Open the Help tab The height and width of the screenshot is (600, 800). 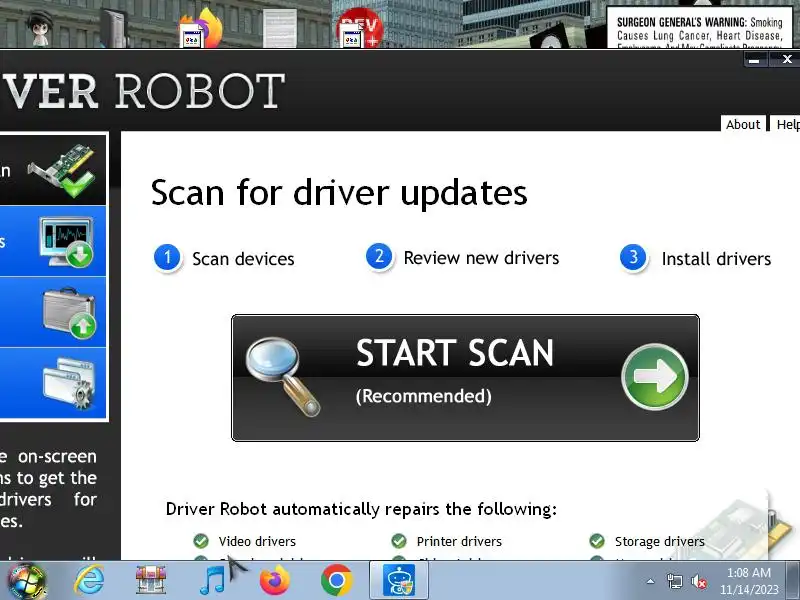(x=786, y=124)
